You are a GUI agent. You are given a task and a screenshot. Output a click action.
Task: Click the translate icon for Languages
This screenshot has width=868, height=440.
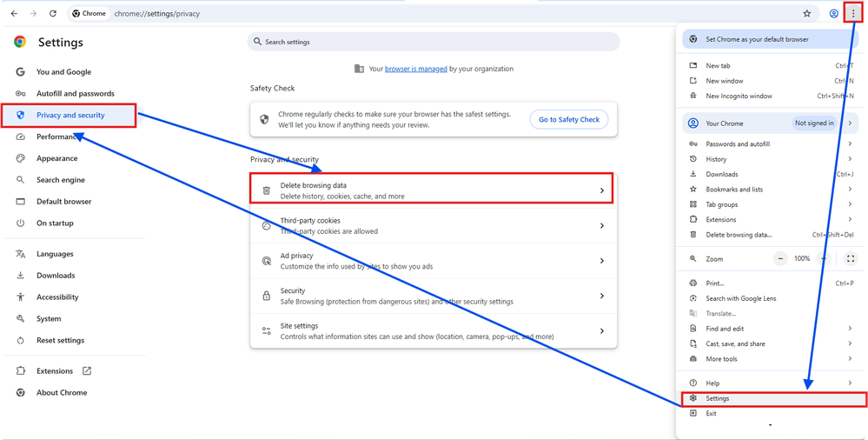tap(21, 254)
